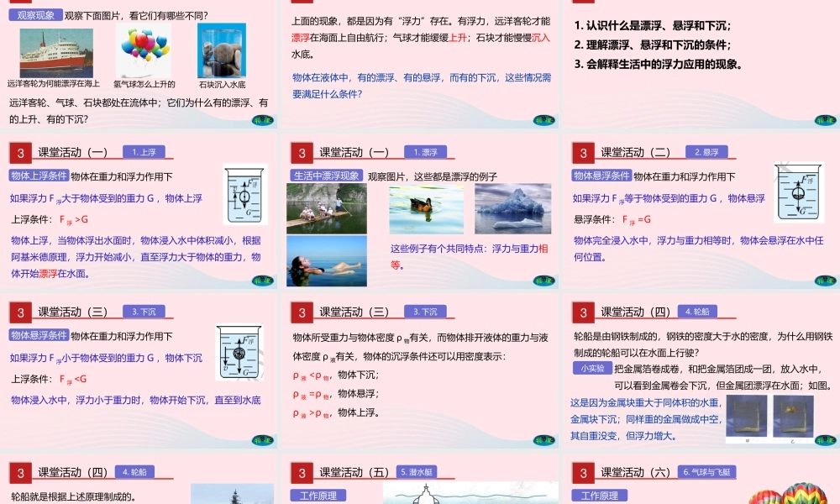This screenshot has width=840, height=504.
Task: Click text 轮船就是根据上述原理制成的
Action: tap(73, 496)
